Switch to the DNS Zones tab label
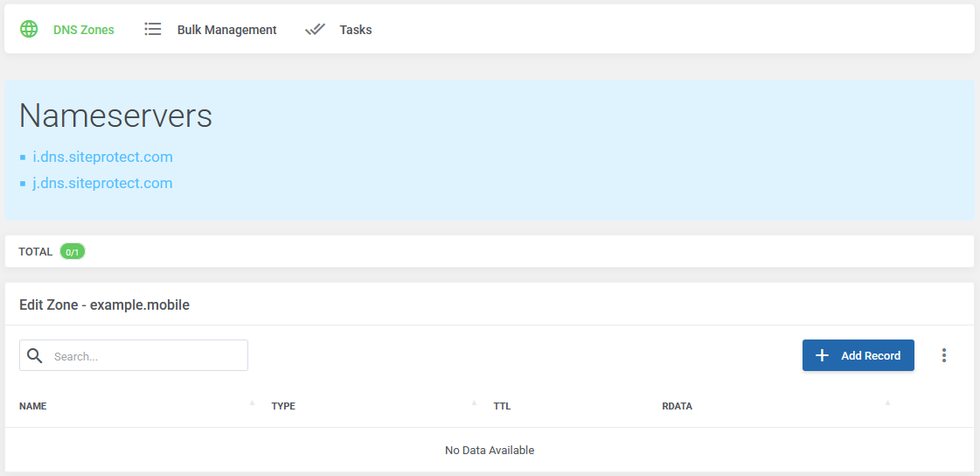Screen dimensions: 980x476 point(84,30)
